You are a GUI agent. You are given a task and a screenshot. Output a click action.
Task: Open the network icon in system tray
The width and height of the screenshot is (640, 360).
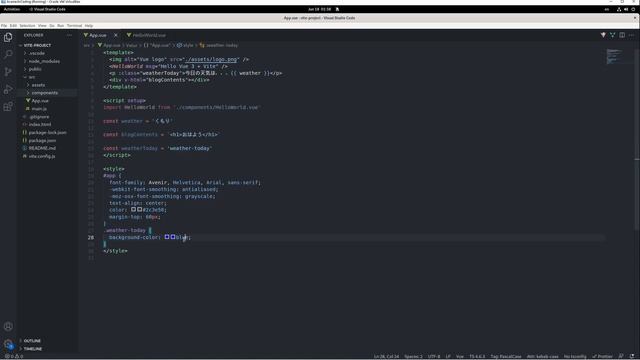(619, 9)
